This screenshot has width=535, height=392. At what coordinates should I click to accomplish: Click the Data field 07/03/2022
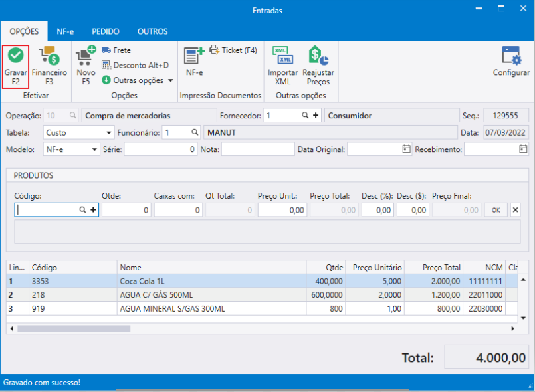pos(506,132)
